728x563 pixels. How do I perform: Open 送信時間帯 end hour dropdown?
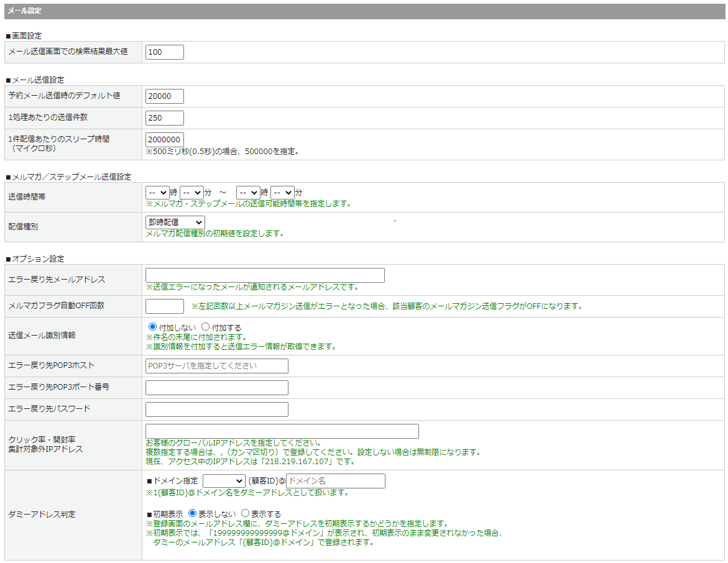(x=248, y=193)
